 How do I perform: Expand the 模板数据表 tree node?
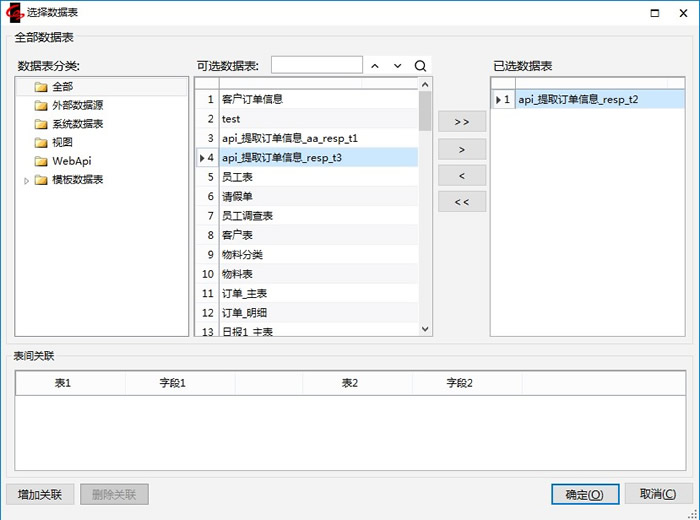pos(27,180)
